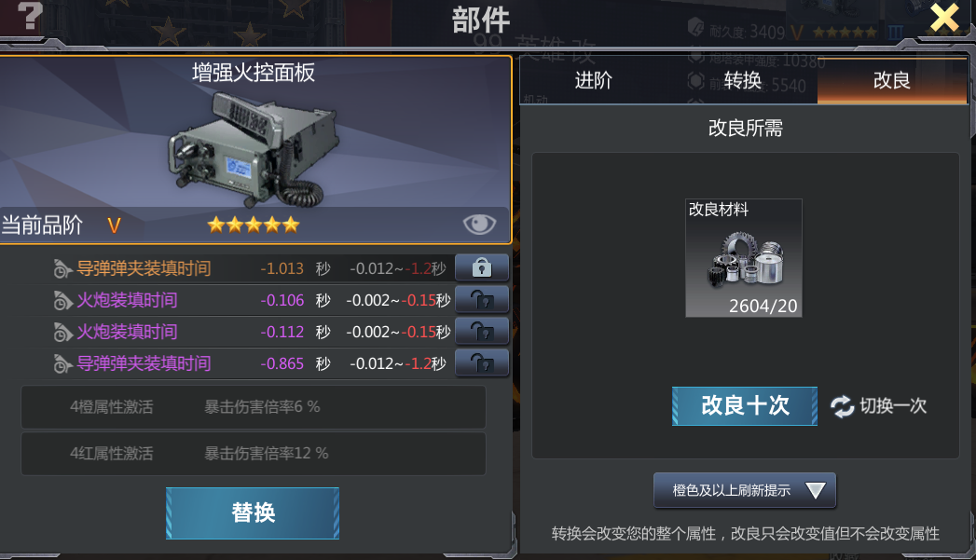Expand the dropdown's white triangle arrow
The image size is (976, 560).
click(816, 490)
